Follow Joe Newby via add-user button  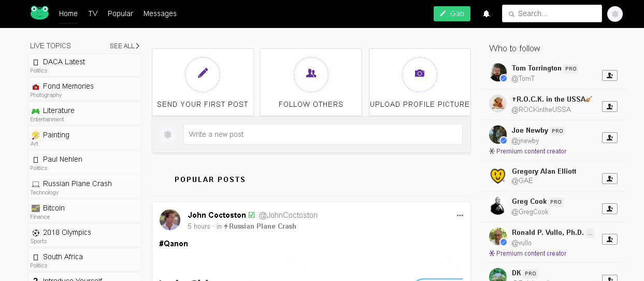[610, 137]
